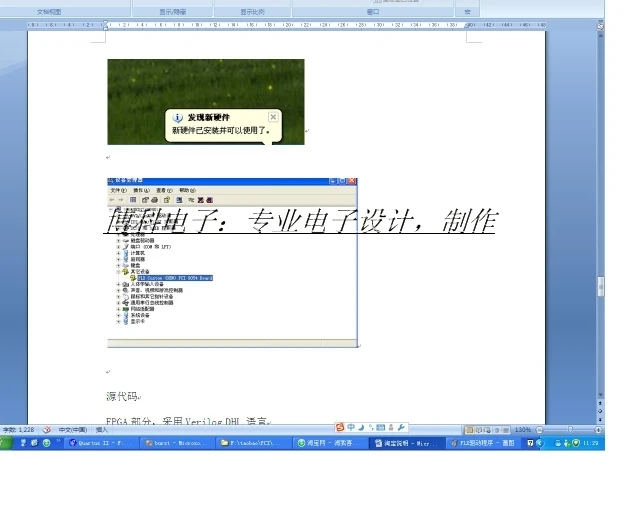
Task: Expand the 网络适配器 node in image
Action: tap(118, 309)
